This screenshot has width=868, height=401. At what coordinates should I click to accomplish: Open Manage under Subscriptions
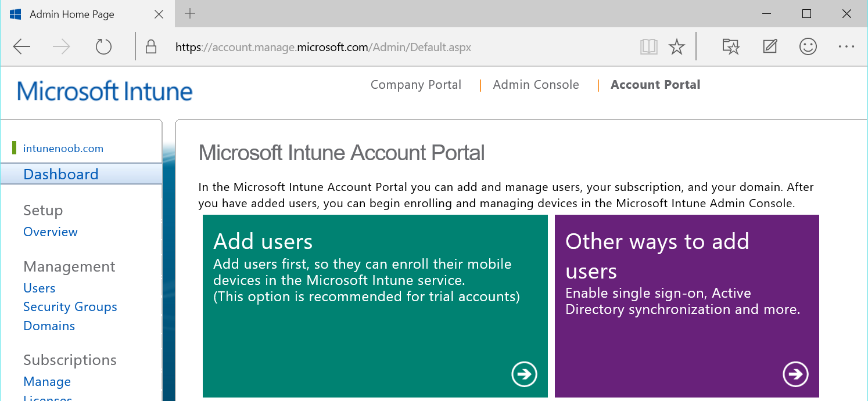(x=47, y=382)
